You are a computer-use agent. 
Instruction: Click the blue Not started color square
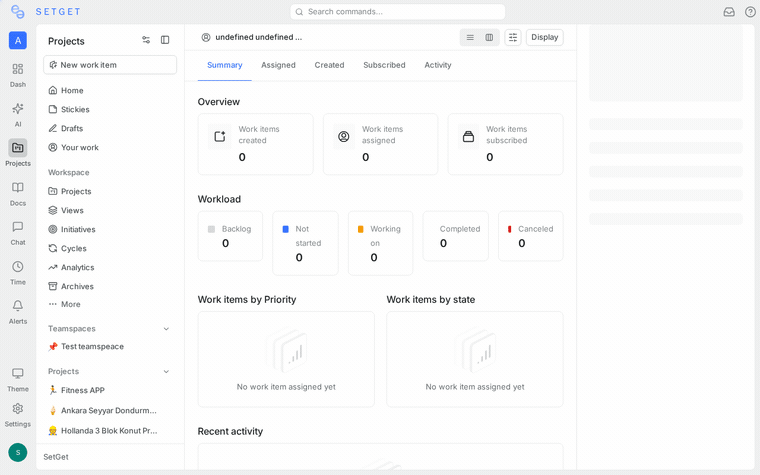(x=285, y=229)
